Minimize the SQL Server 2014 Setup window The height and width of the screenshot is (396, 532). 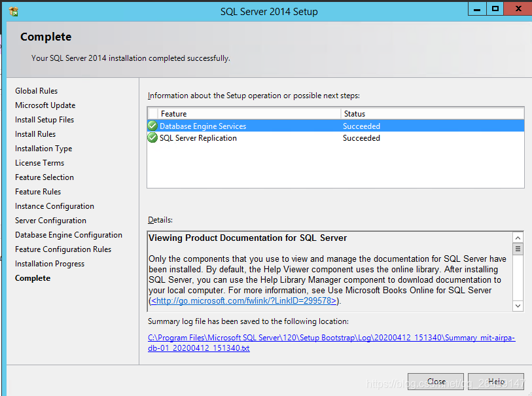tap(477, 9)
